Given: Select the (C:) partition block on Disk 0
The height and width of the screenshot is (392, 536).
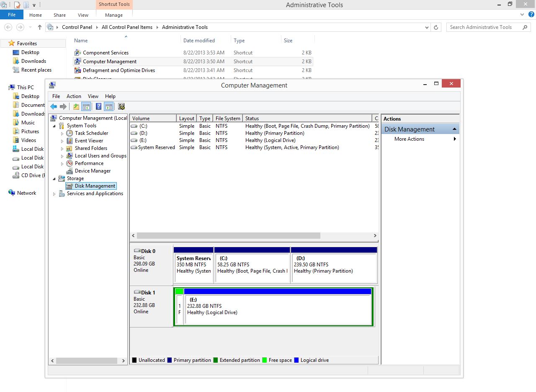Looking at the screenshot, I should pos(252,265).
